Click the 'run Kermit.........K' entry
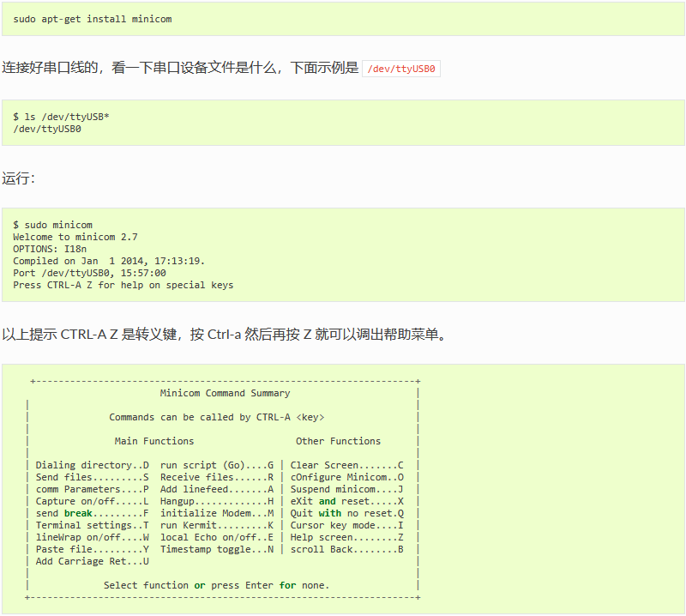 [x=217, y=525]
